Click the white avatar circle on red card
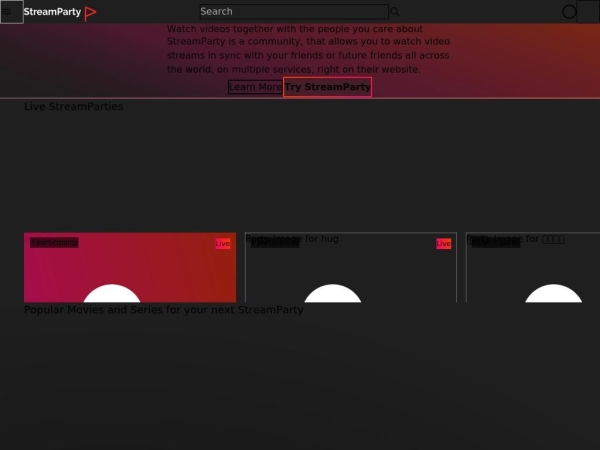The width and height of the screenshot is (600, 450). pos(112,293)
